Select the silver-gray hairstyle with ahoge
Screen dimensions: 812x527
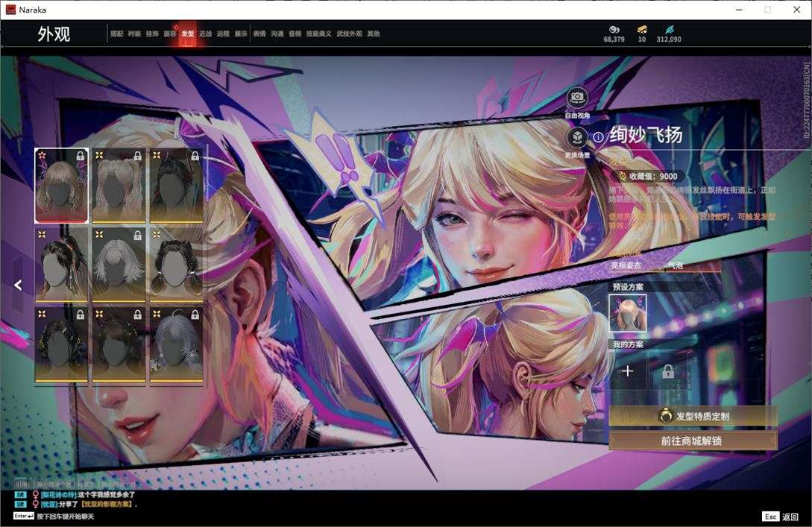pos(176,345)
